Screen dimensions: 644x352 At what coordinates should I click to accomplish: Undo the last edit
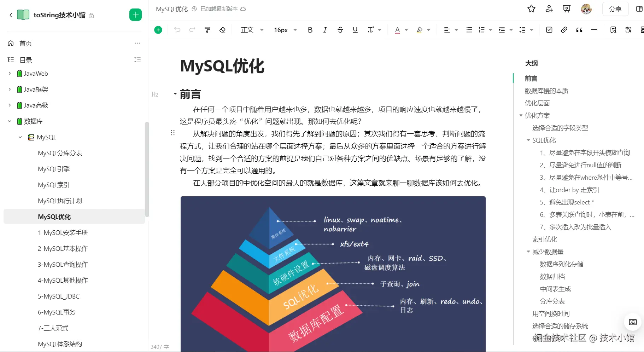pos(177,30)
